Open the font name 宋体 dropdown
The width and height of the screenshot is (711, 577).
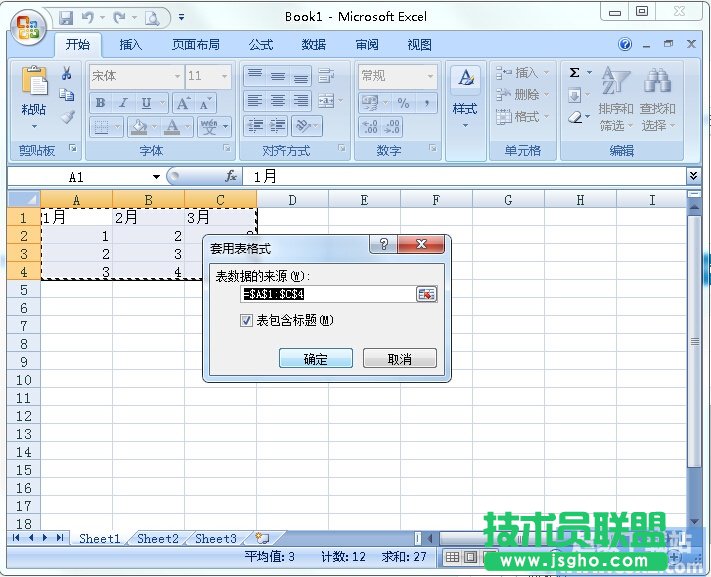(x=177, y=76)
